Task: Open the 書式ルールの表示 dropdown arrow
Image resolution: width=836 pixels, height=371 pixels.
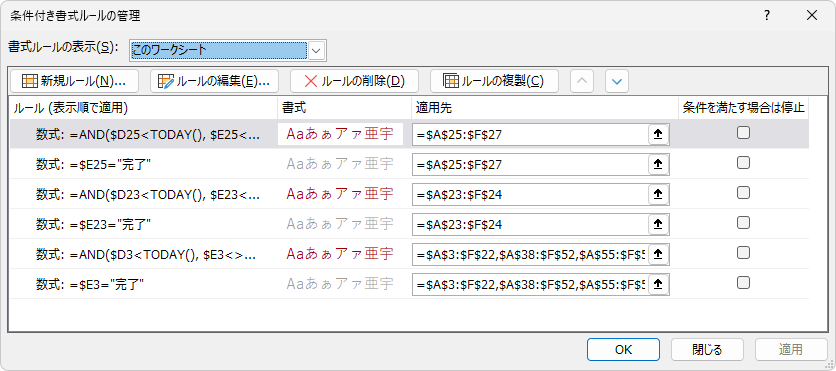Action: [317, 51]
